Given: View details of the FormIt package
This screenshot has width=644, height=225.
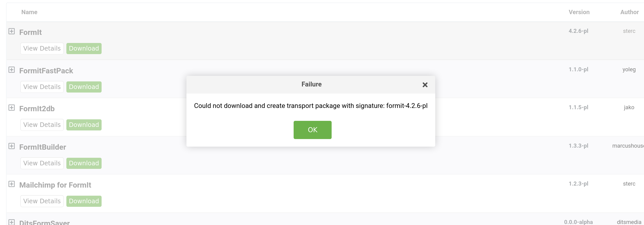Looking at the screenshot, I should pos(42,48).
